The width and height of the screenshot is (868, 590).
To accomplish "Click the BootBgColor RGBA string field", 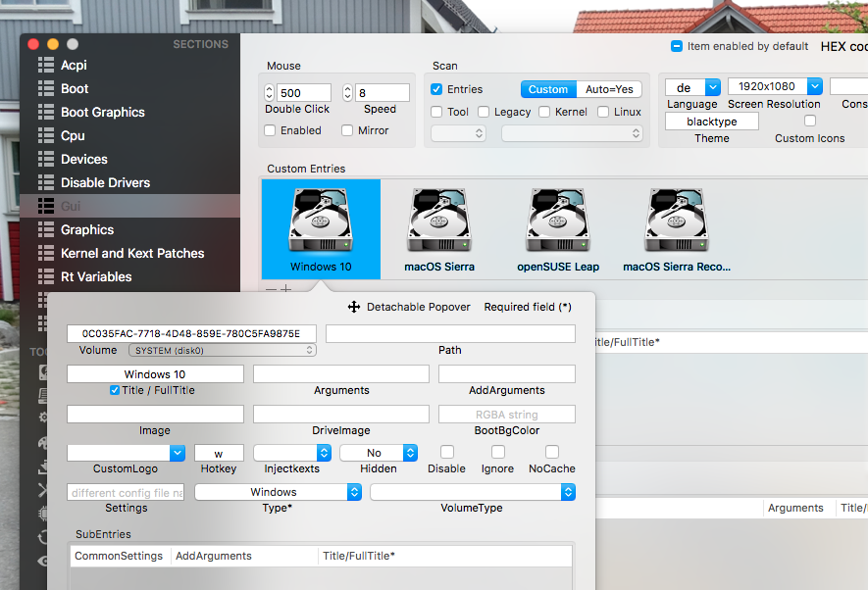I will click(x=507, y=414).
